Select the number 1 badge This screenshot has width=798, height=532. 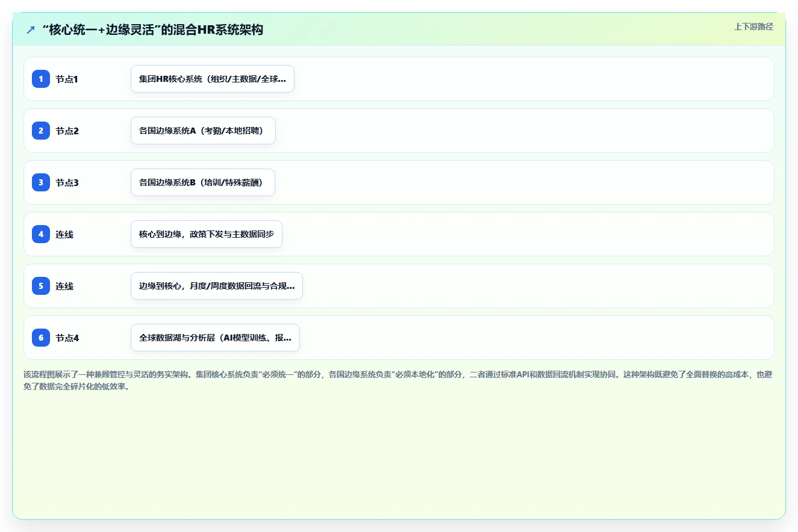41,79
